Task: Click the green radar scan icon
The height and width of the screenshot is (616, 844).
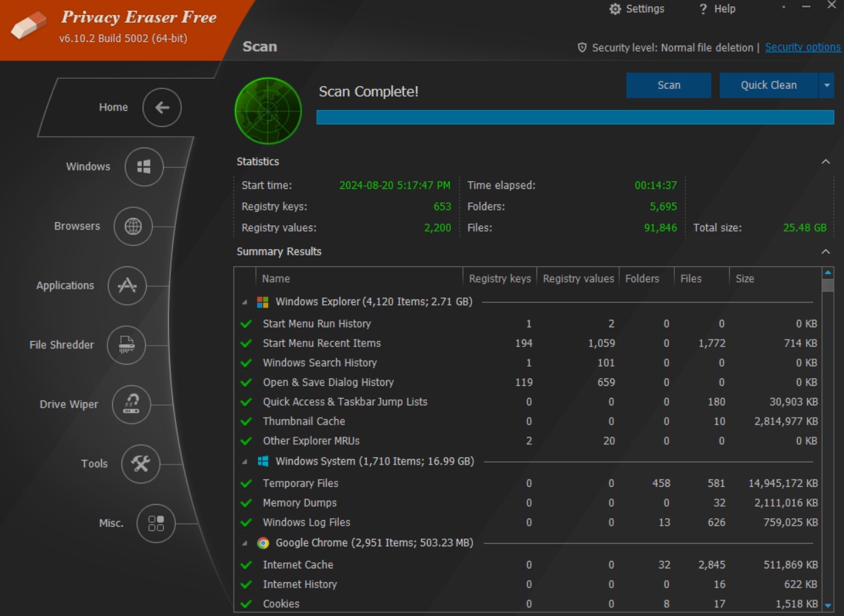Action: pyautogui.click(x=268, y=111)
